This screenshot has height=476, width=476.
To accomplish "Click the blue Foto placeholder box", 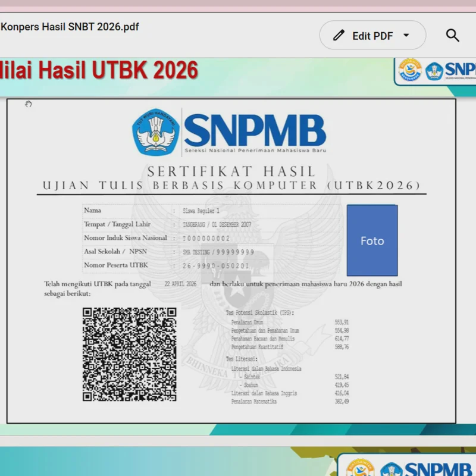I will 372,240.
